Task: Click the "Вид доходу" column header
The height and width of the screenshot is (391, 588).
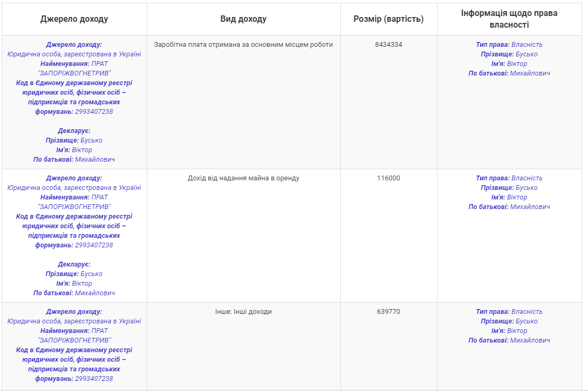Action: pyautogui.click(x=243, y=19)
